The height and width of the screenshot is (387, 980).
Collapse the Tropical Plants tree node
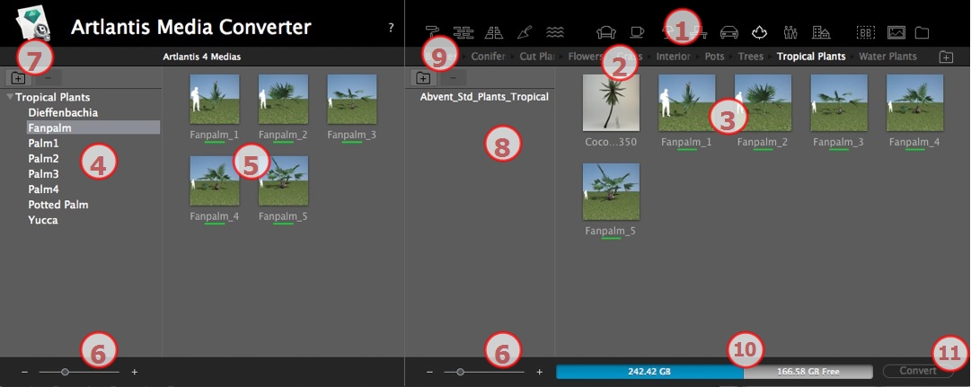10,97
